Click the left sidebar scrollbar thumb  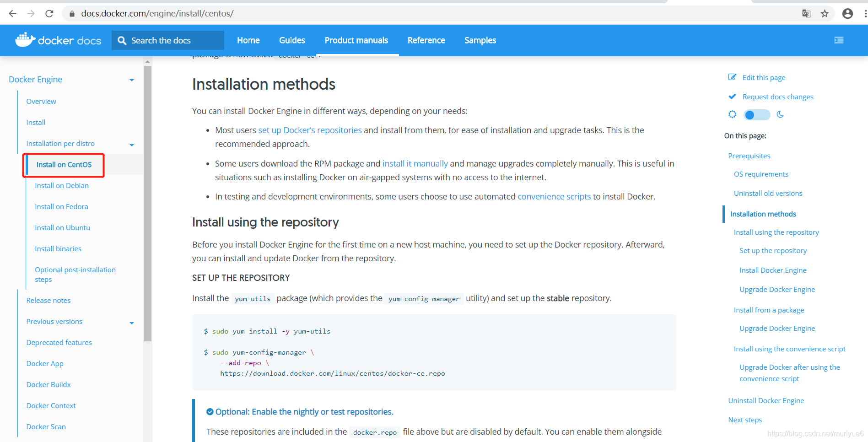(147, 204)
